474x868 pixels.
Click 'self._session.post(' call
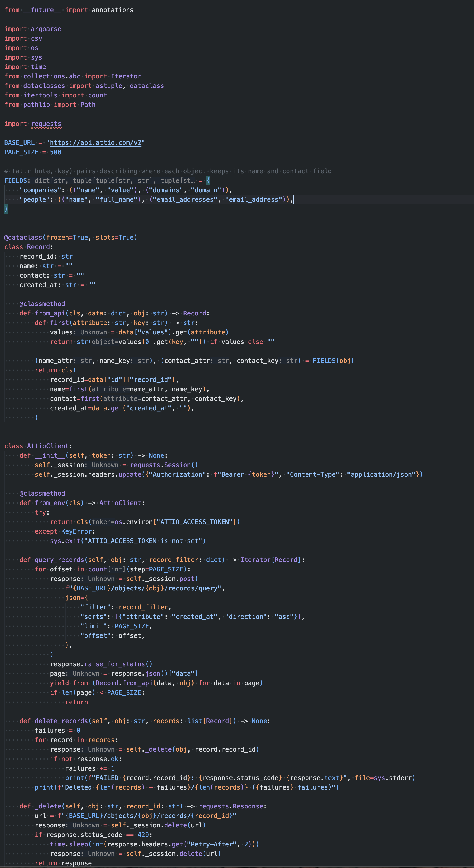coord(162,578)
